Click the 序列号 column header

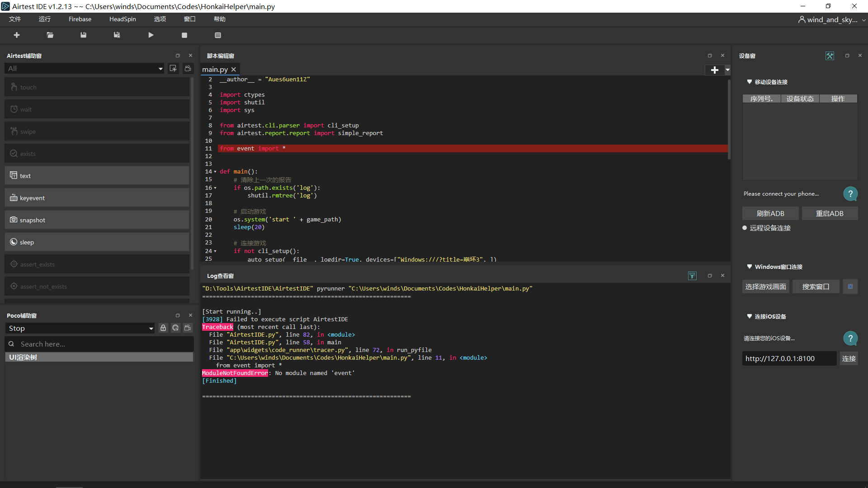(762, 99)
